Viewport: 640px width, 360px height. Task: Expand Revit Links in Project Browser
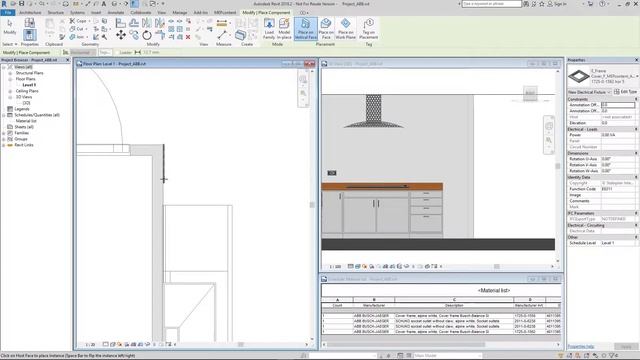click(x=4, y=145)
